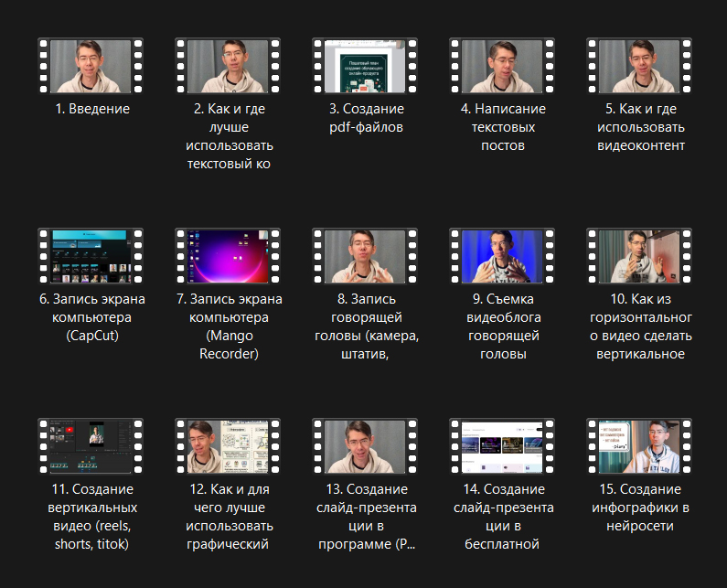Viewport: 727px width, 588px height.
Task: Select the '6. Запись экрана компьютера (CapCut)' video icon
Action: coord(91,256)
